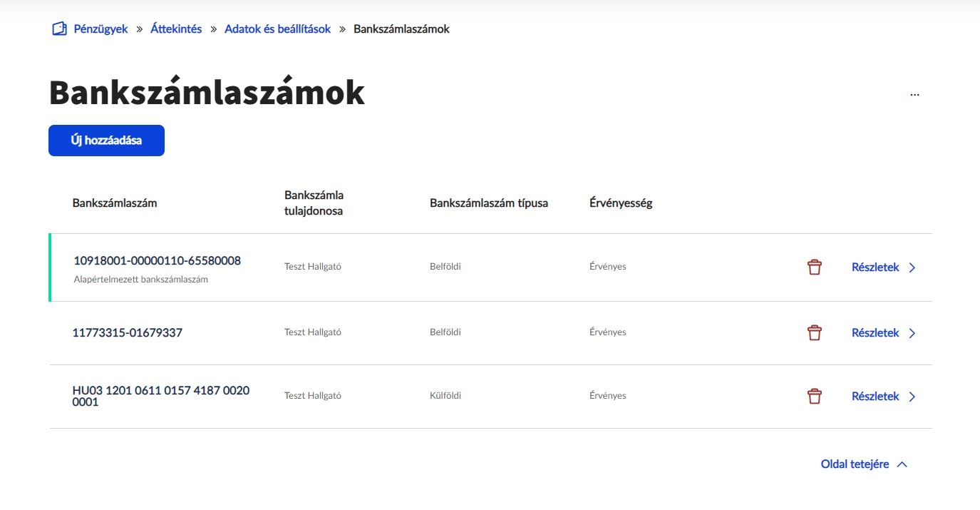The width and height of the screenshot is (980, 510).
Task: Open Adatok és beállítások breadcrumb link
Action: (x=278, y=29)
